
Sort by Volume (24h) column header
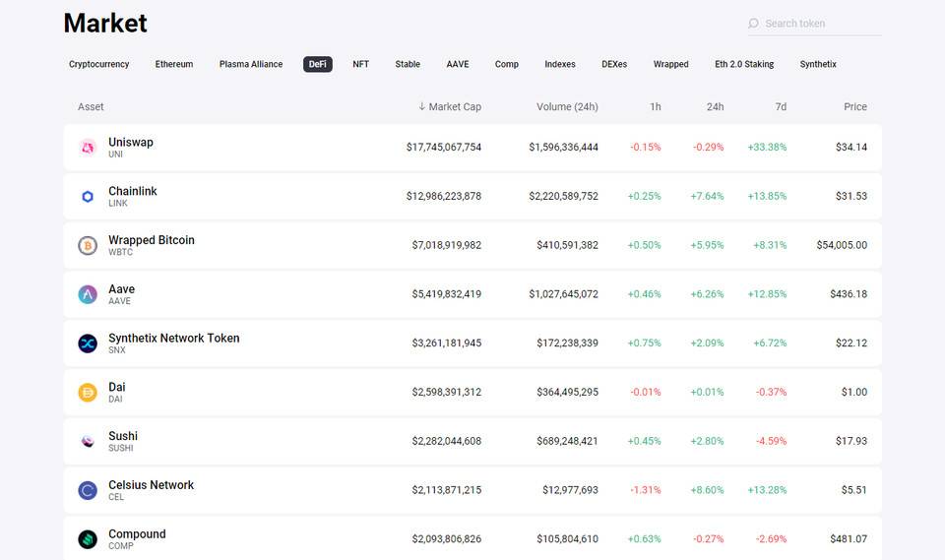pyautogui.click(x=567, y=106)
